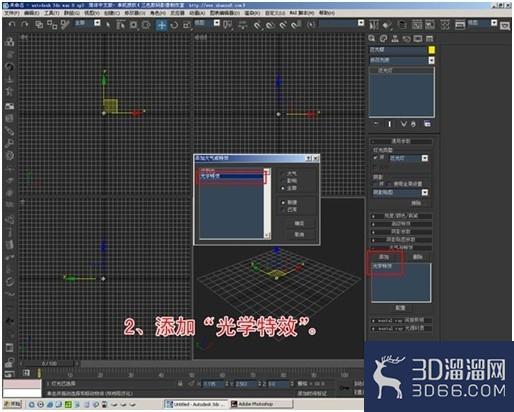Select the 全部 radio button in dialog
This screenshot has height=412, width=514.
(283, 188)
